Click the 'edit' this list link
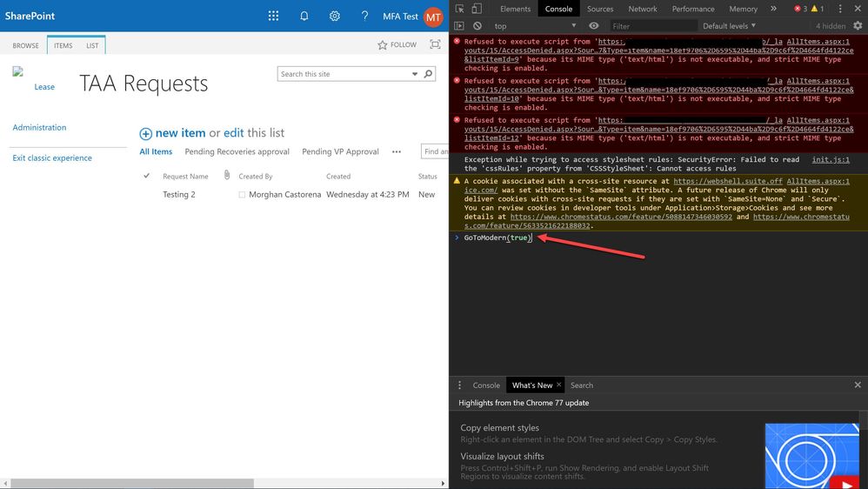The image size is (868, 489). (234, 133)
